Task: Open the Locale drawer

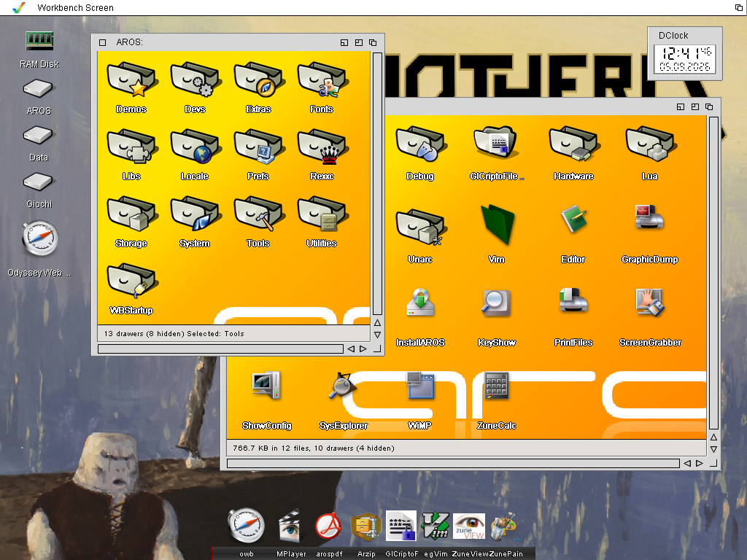Action: tap(195, 147)
